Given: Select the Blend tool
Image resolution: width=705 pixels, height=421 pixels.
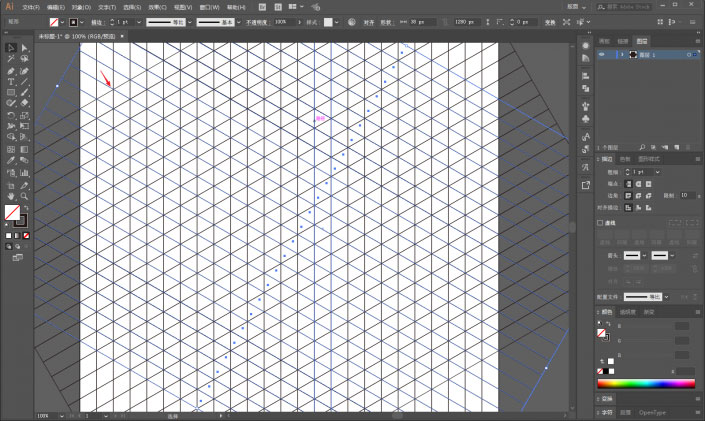Looking at the screenshot, I should tap(24, 161).
